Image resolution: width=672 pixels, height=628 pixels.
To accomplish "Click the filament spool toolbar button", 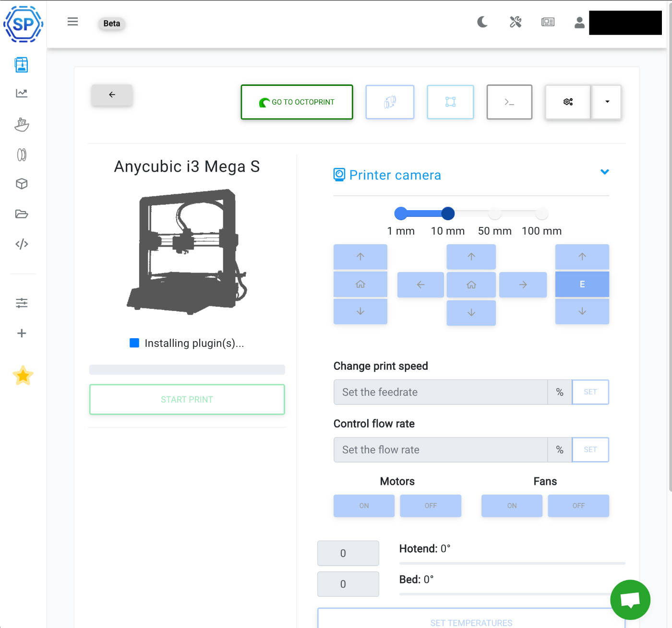I will tap(390, 102).
